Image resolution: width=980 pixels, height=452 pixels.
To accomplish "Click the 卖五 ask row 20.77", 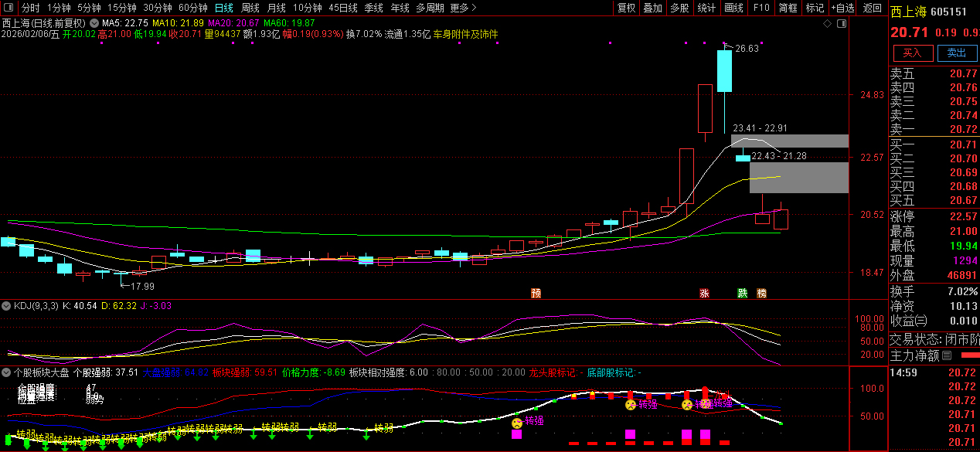I will pos(934,74).
